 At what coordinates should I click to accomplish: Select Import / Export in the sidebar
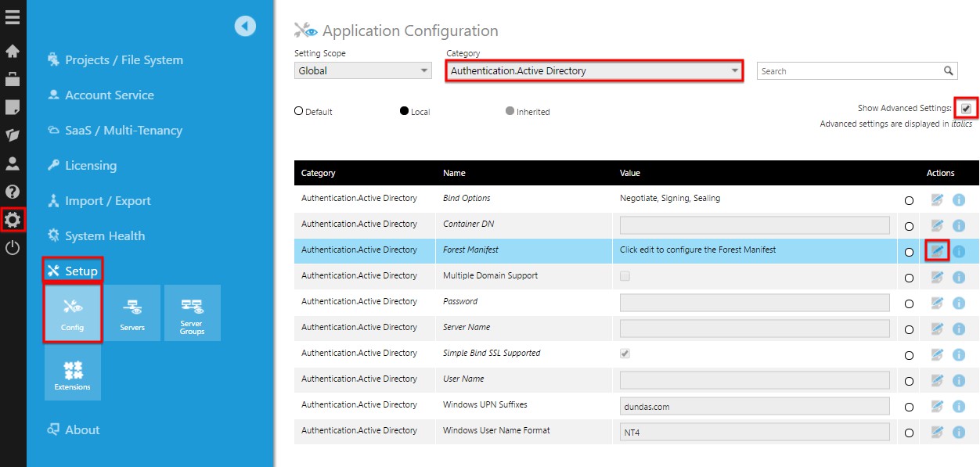point(104,200)
